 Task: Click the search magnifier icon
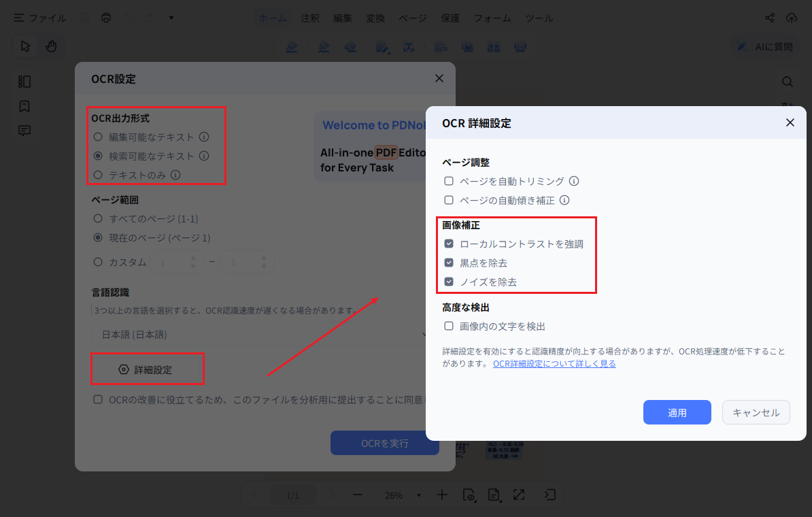click(787, 82)
